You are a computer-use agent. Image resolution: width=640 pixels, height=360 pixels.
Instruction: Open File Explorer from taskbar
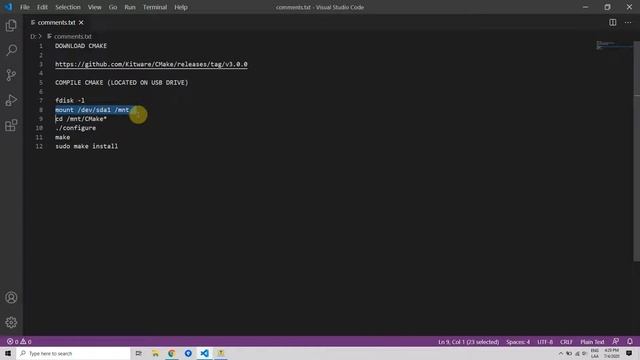tap(155, 353)
